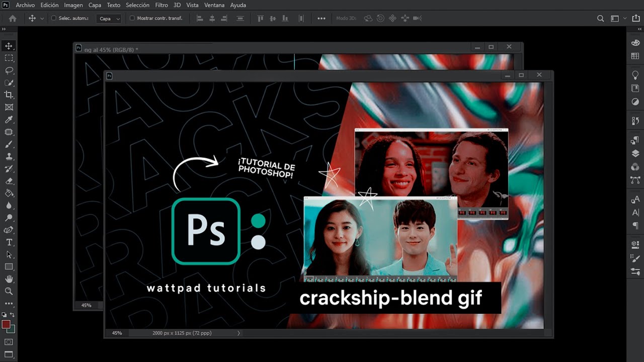Toggle Quick Mask mode icon
Viewport: 644px width, 362px height.
pyautogui.click(x=9, y=342)
